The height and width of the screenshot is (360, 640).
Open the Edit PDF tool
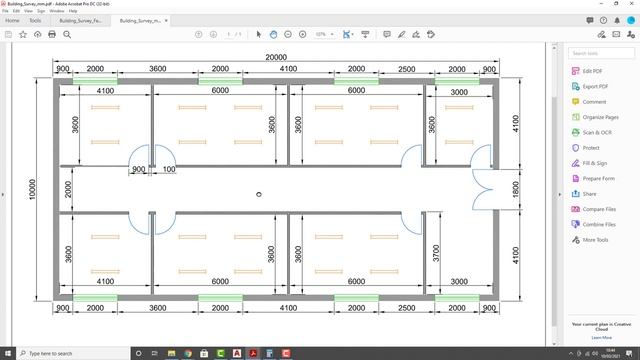click(x=592, y=71)
